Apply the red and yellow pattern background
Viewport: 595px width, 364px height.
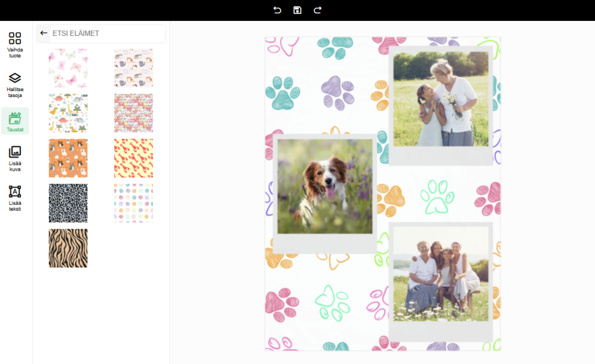point(134,158)
